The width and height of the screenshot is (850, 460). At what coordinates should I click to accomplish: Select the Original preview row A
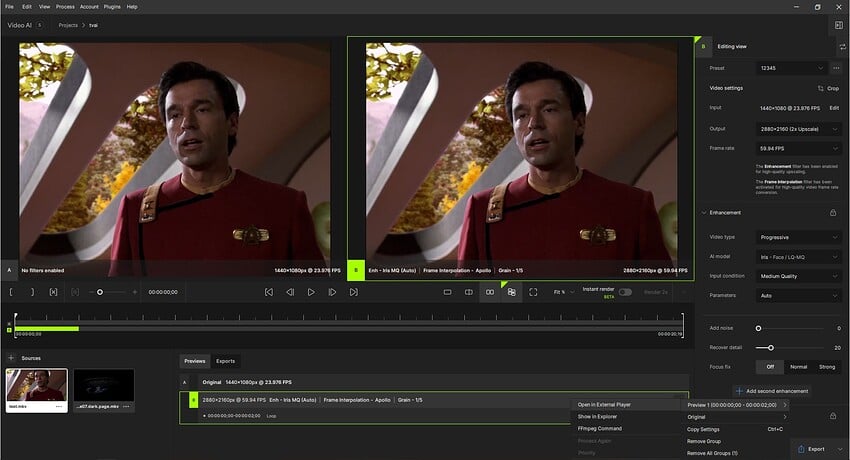[x=434, y=383]
